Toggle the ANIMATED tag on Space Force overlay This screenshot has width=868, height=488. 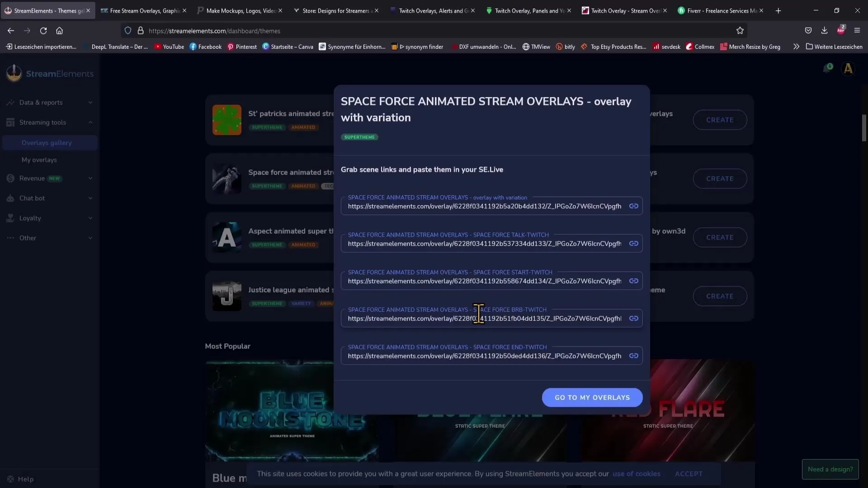[x=303, y=185]
